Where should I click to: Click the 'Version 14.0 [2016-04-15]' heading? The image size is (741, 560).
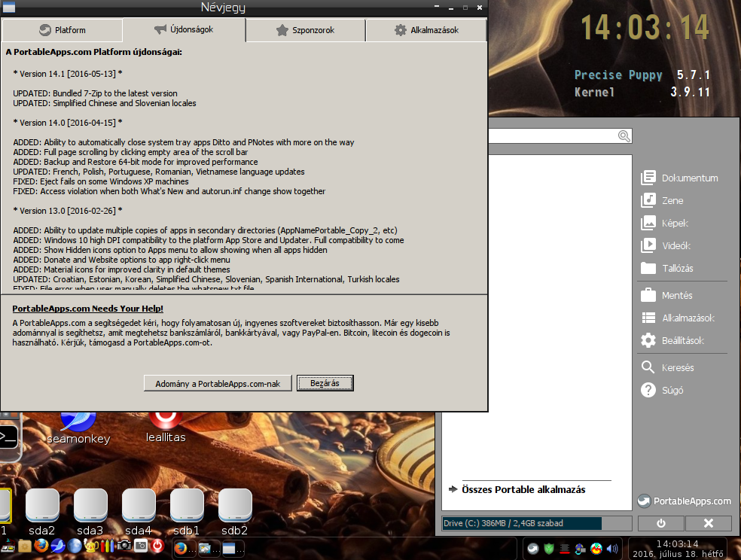click(68, 123)
